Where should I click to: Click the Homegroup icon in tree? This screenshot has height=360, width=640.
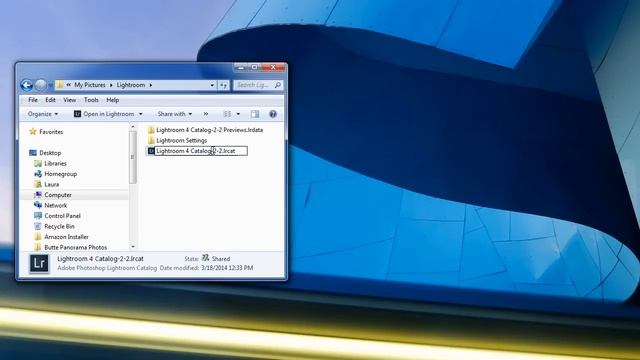[x=38, y=173]
